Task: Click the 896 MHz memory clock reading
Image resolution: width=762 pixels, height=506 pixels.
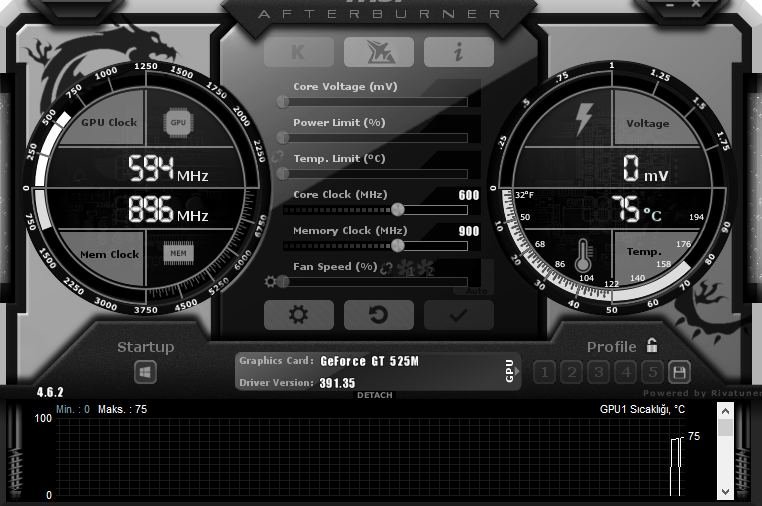Action: 168,209
